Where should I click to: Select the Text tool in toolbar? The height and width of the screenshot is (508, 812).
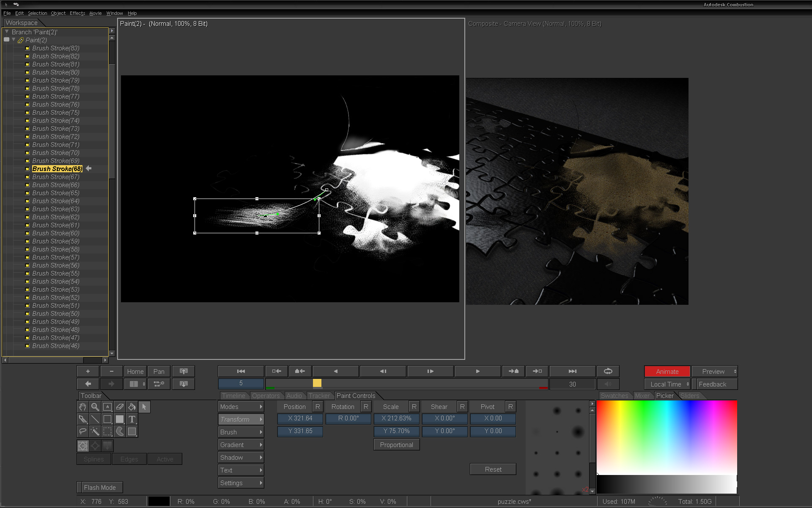tap(132, 419)
